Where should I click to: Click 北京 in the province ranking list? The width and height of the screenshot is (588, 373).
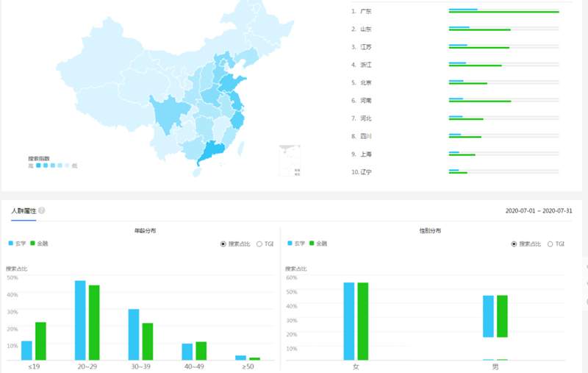365,82
